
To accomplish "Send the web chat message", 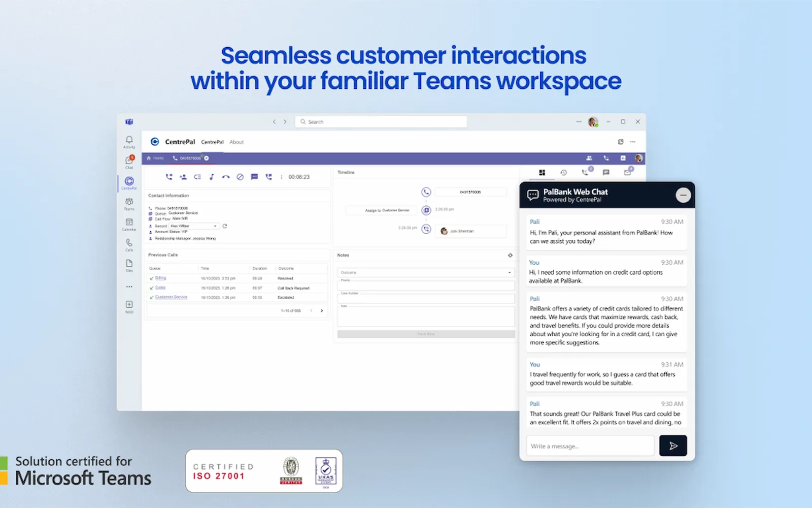I will (673, 446).
